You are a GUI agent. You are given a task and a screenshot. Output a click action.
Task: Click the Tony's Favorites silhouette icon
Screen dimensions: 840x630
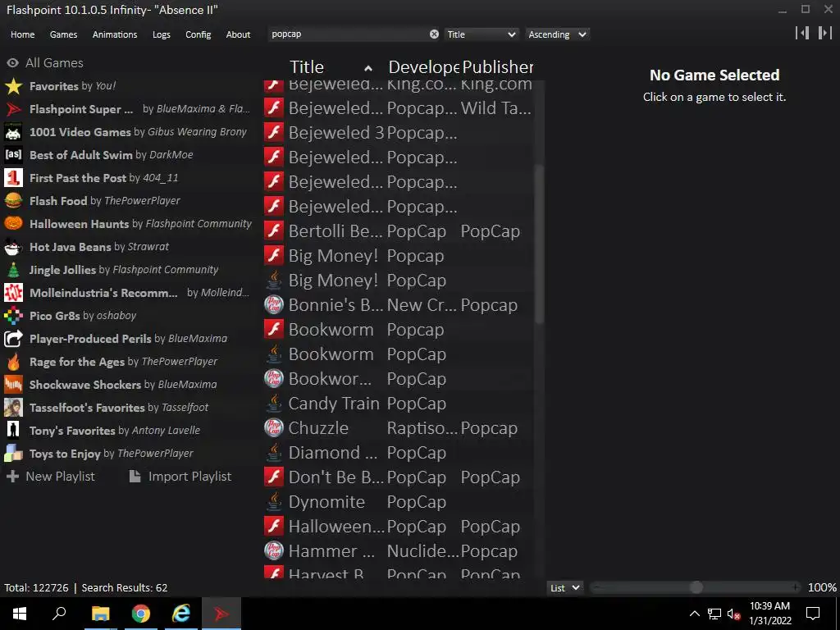click(x=13, y=430)
